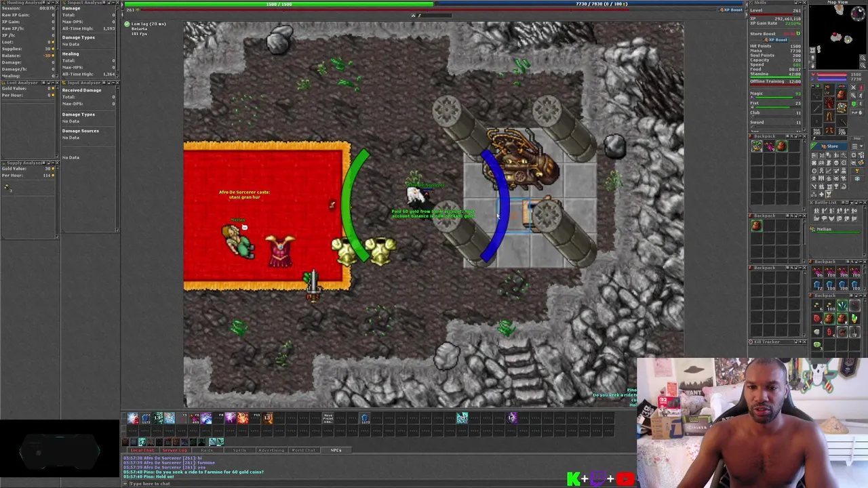Screen dimensions: 868x488
Task: Enable full attack combat mode
Action: pos(853,87)
